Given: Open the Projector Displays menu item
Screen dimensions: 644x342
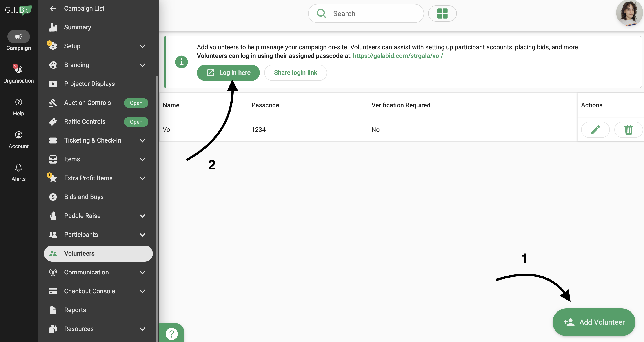Looking at the screenshot, I should click(89, 84).
